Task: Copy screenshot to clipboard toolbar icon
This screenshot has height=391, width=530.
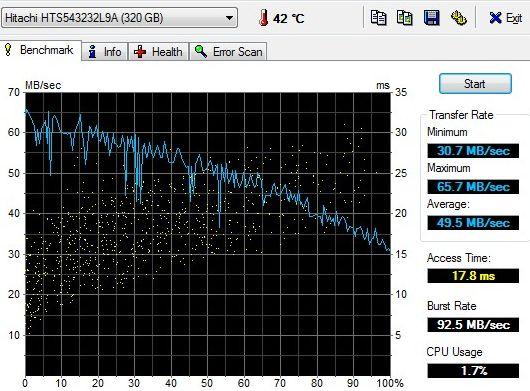Action: 405,18
